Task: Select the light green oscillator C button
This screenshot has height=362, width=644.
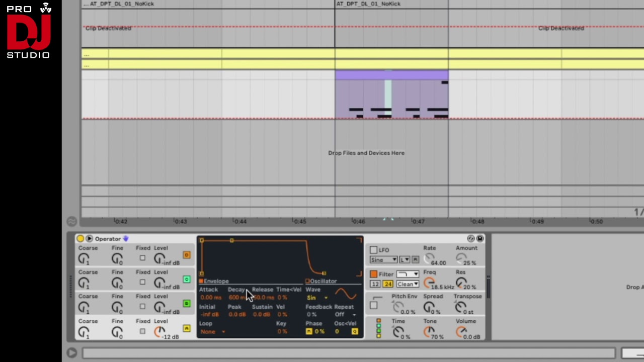Action: point(187,279)
